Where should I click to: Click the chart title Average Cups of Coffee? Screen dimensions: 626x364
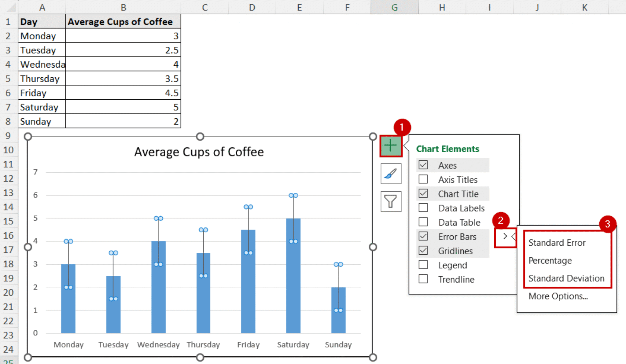click(199, 152)
